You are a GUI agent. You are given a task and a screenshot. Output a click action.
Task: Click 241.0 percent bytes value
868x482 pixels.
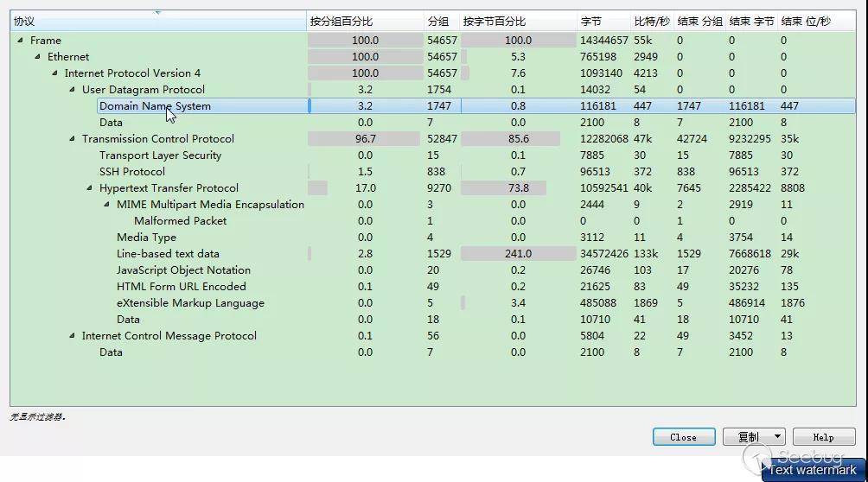(518, 253)
